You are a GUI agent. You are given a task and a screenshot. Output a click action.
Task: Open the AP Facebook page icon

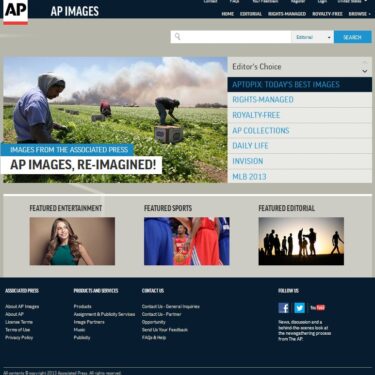(283, 308)
